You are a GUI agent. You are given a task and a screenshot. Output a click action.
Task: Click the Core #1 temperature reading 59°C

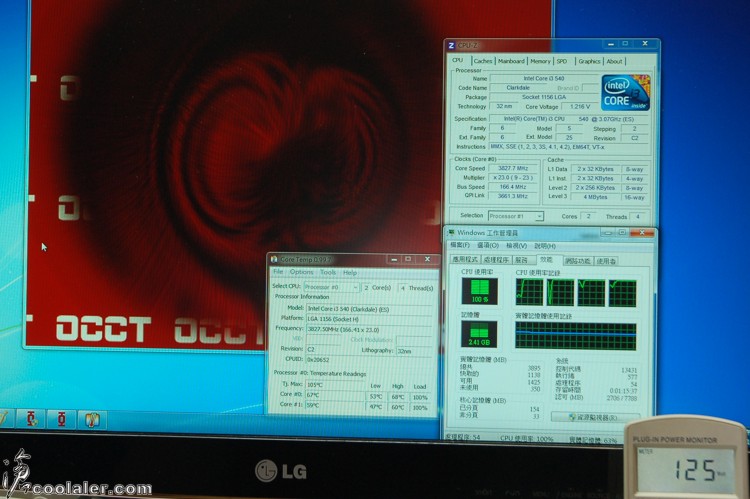(x=335, y=406)
